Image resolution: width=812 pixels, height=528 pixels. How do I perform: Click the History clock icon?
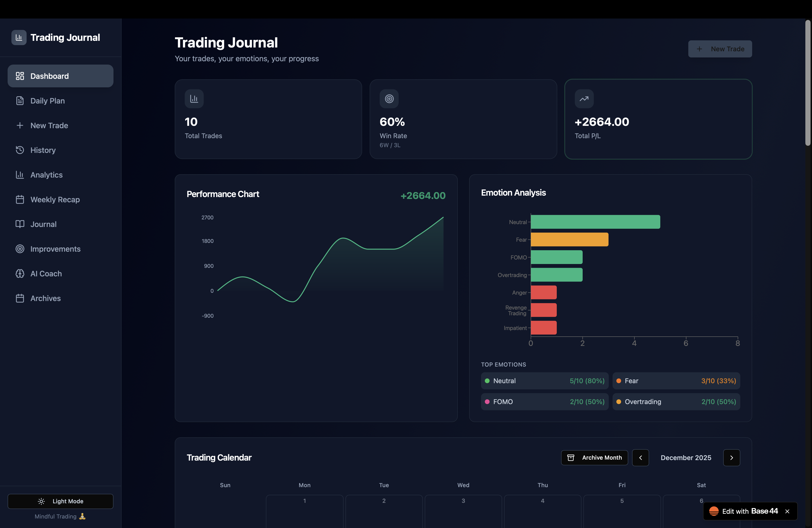pyautogui.click(x=20, y=150)
